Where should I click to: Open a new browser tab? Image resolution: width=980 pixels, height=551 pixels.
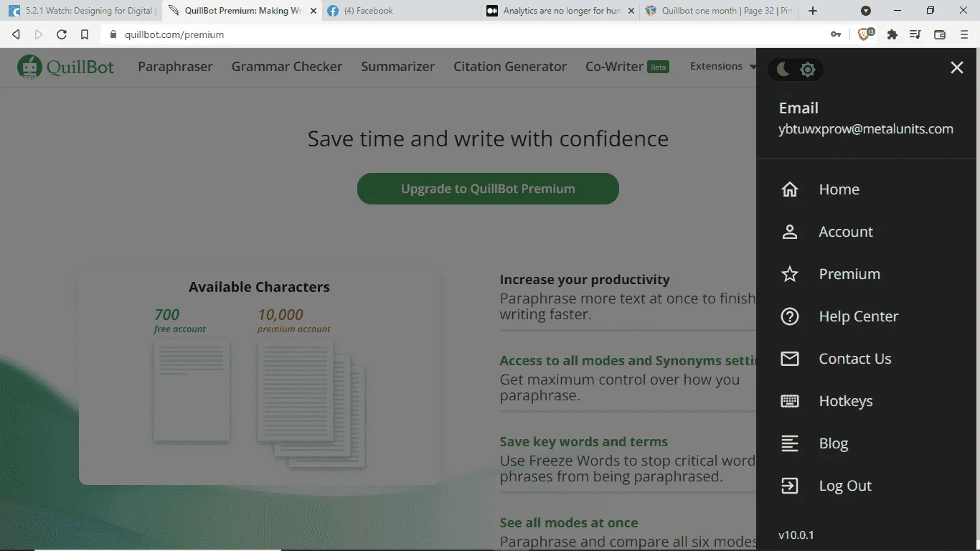tap(813, 11)
